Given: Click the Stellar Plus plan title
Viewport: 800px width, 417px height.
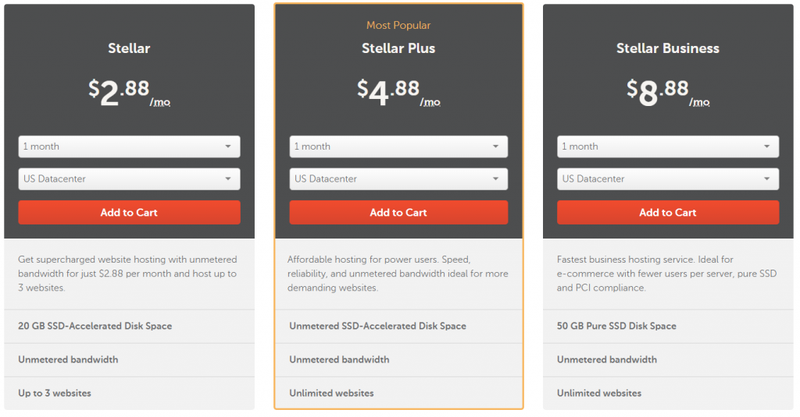Looking at the screenshot, I should 398,48.
